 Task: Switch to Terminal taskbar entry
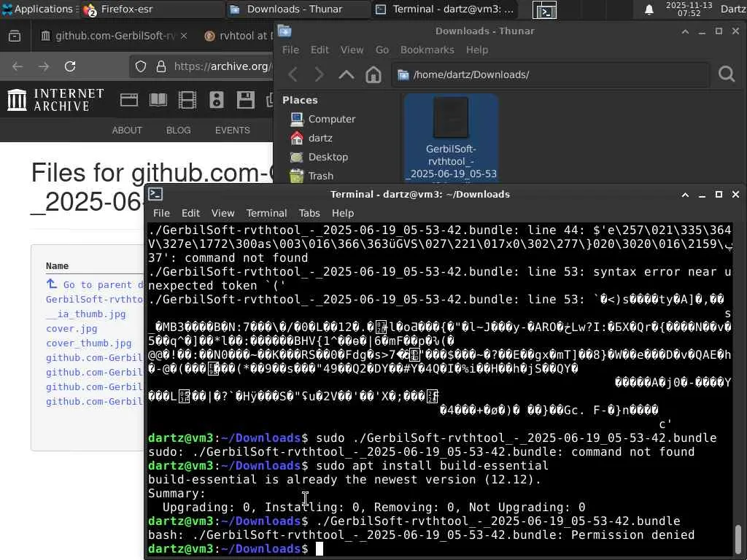pyautogui.click(x=444, y=9)
